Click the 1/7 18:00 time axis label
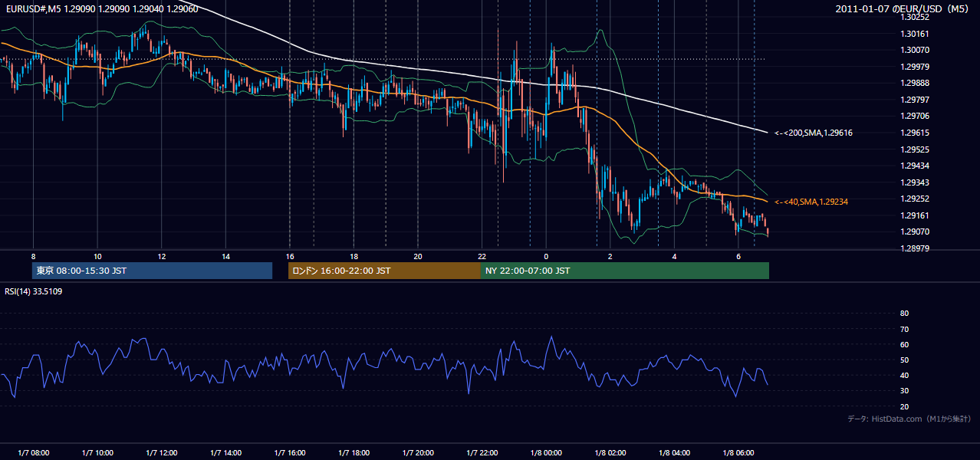 pos(354,453)
